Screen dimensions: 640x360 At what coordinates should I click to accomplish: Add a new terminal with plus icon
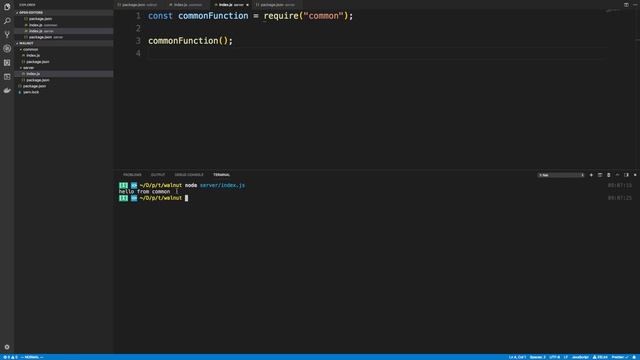tap(591, 175)
